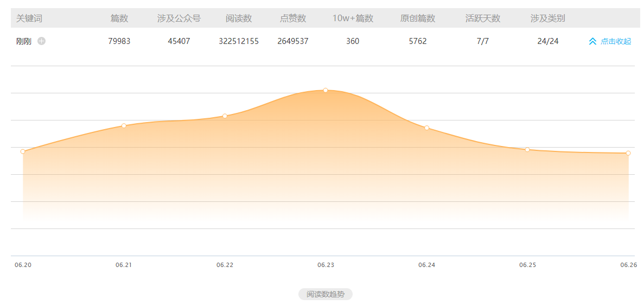Collapse the chart via 点击收起 link
The height and width of the screenshot is (305, 644).
(616, 41)
